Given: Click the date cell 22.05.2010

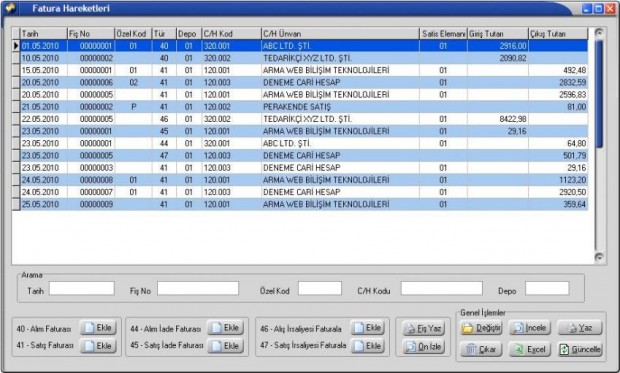Looking at the screenshot, I should pos(43,119).
